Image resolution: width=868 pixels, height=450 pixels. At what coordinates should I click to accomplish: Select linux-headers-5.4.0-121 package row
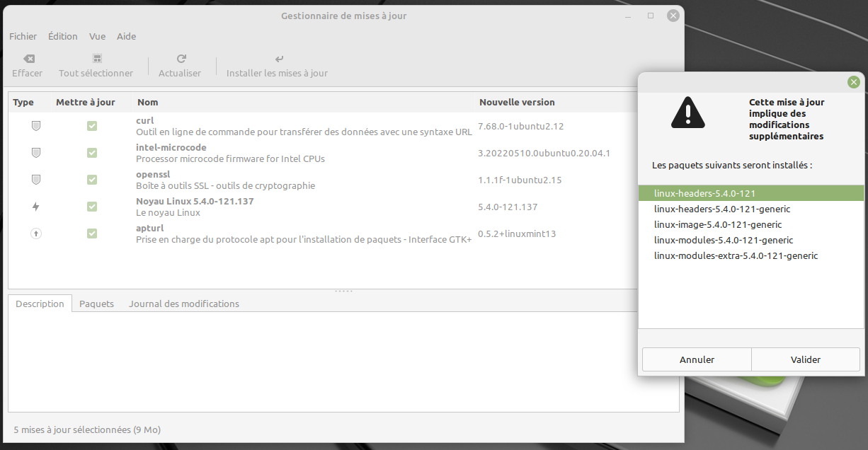click(x=751, y=193)
